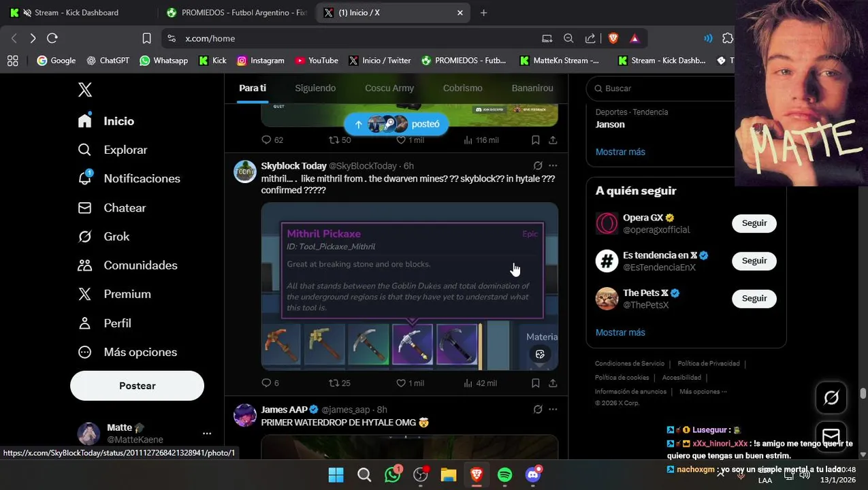
Task: Click the X logo in the sidebar
Action: click(x=84, y=90)
